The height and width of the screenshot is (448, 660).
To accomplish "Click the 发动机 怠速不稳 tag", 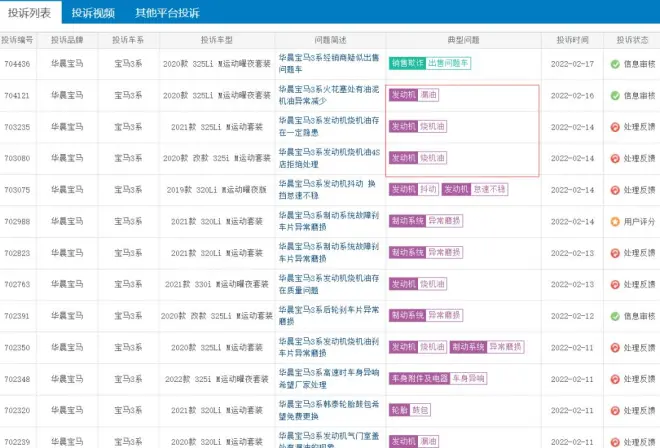I will pyautogui.click(x=475, y=189).
